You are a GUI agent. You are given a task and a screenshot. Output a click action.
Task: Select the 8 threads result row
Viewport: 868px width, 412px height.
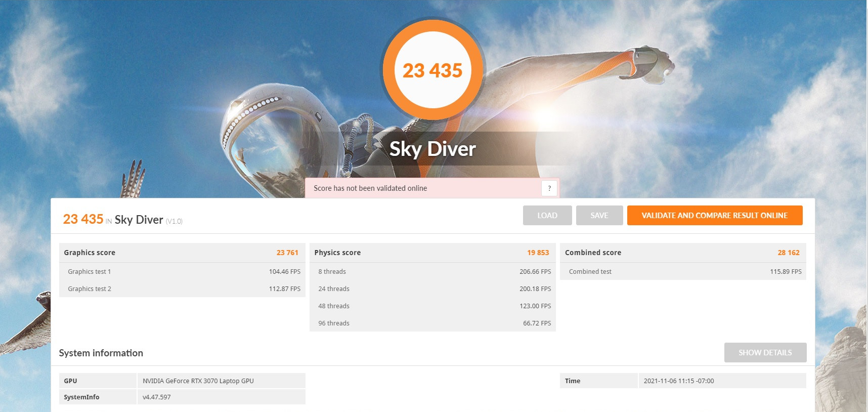click(x=432, y=272)
